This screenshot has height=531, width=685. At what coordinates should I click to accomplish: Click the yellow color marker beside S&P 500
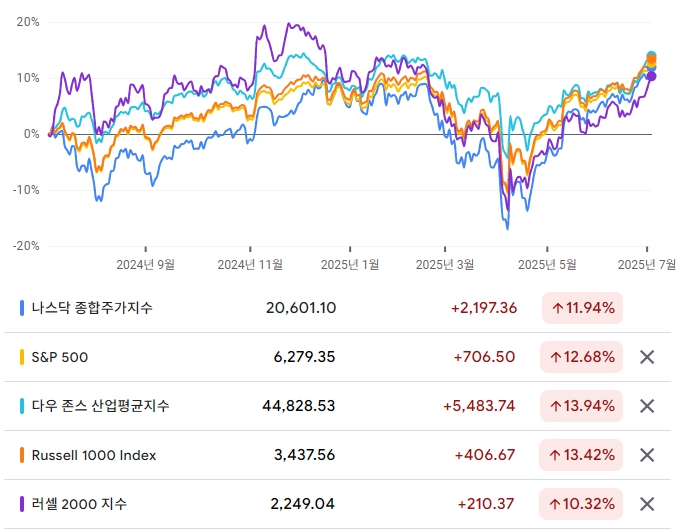(x=22, y=357)
